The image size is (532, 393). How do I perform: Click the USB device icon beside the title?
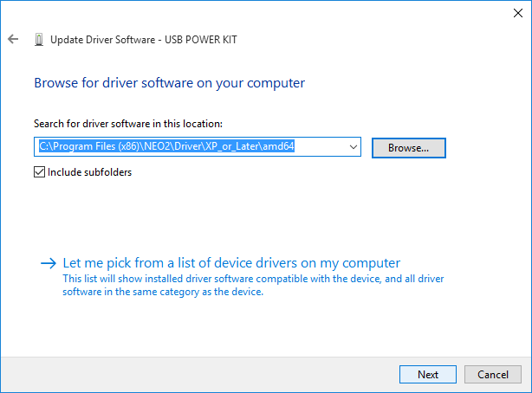click(38, 39)
